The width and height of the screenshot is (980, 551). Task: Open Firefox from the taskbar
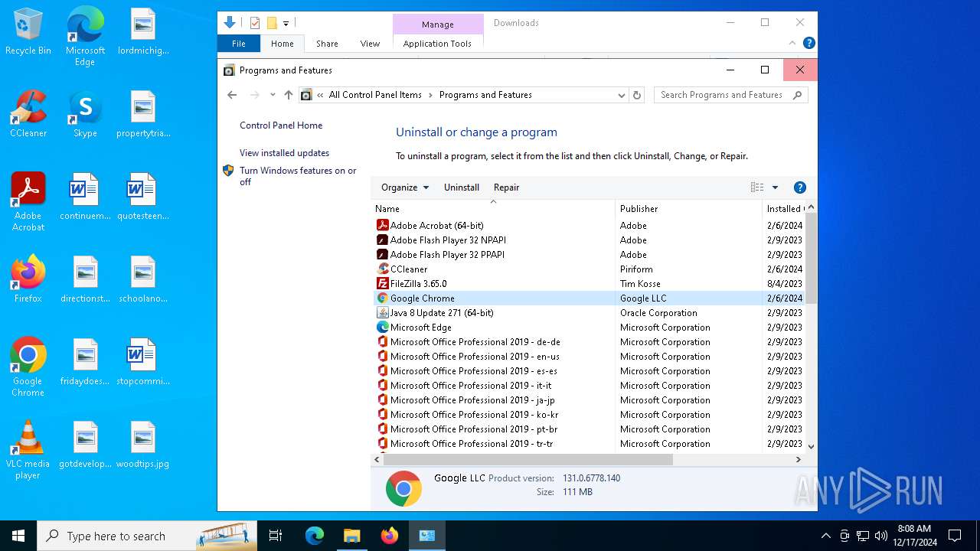tap(390, 536)
